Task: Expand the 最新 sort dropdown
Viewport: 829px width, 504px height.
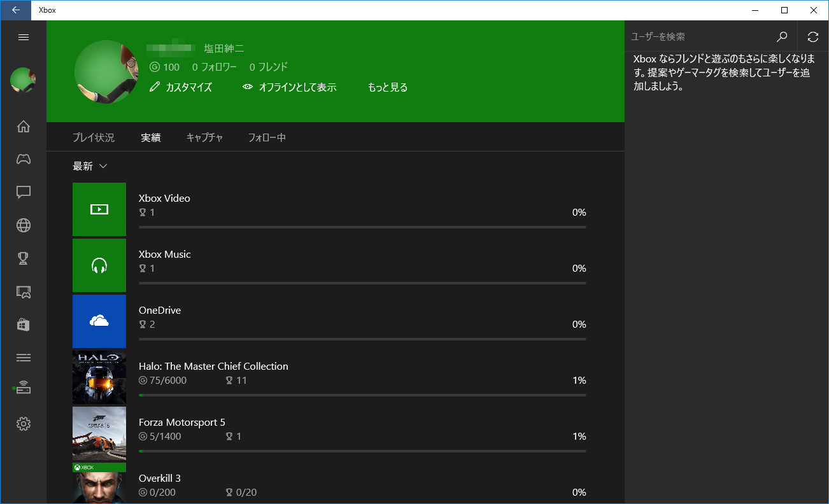Action: point(90,166)
